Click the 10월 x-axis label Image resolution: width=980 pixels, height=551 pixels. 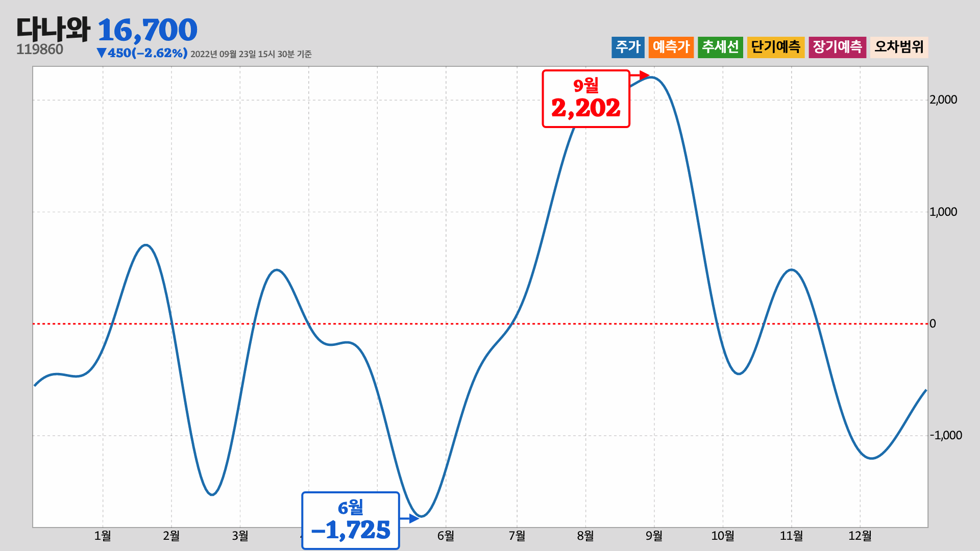[723, 536]
